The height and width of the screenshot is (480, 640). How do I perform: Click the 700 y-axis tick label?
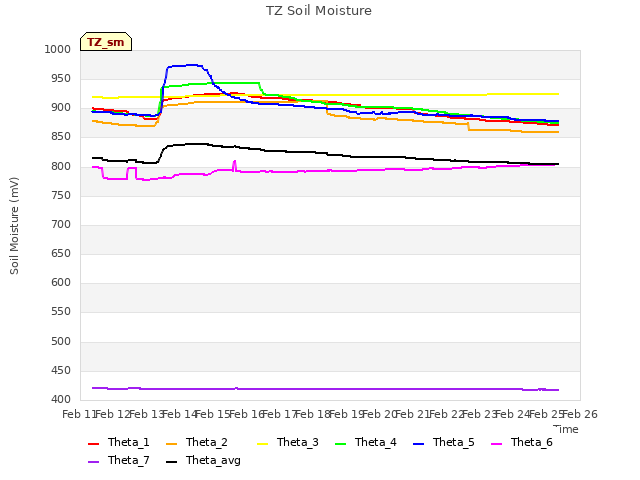(61, 224)
